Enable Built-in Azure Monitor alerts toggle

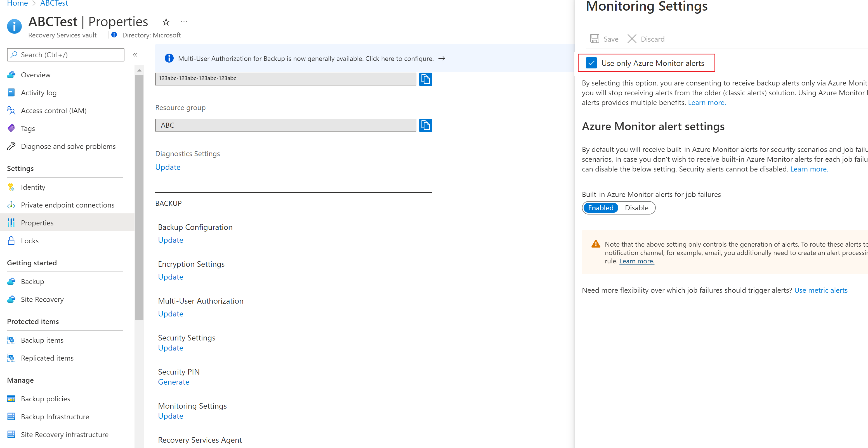600,208
